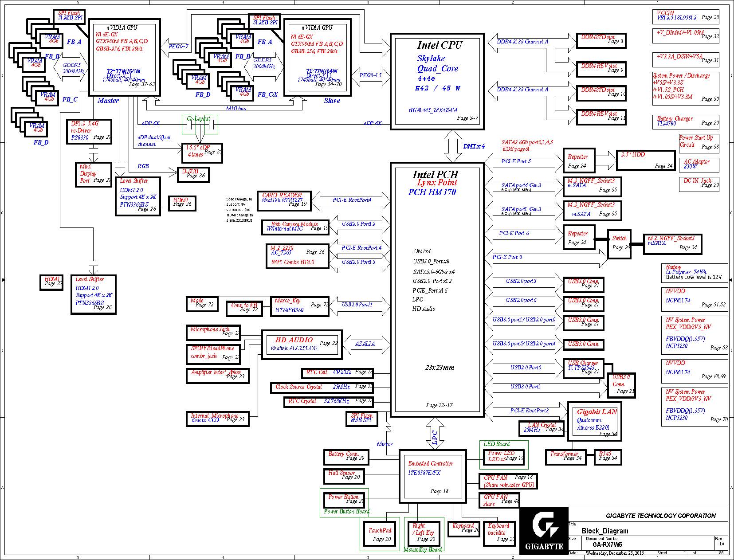Select the RTC Crystal 32.768KHz box
The width and height of the screenshot is (734, 560).
click(x=329, y=402)
